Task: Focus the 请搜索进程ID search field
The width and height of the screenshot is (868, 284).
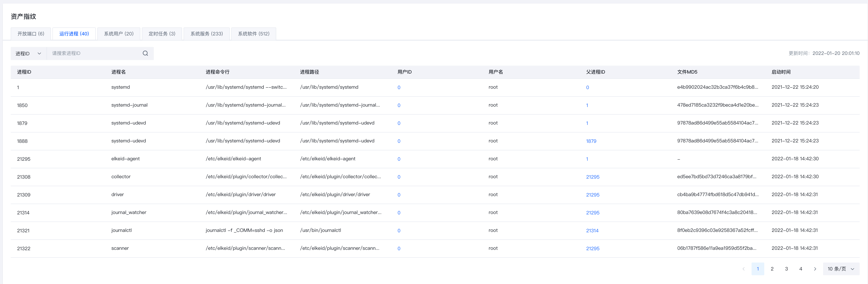Action: 94,53
